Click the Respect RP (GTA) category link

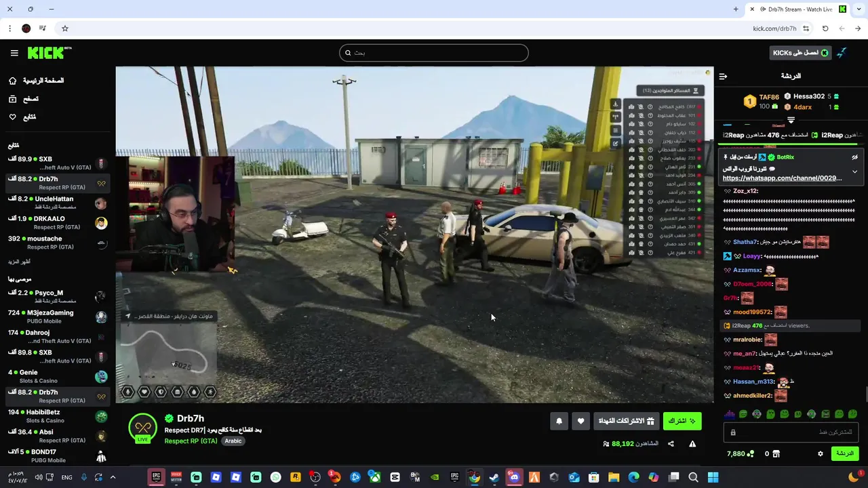pyautogui.click(x=191, y=441)
